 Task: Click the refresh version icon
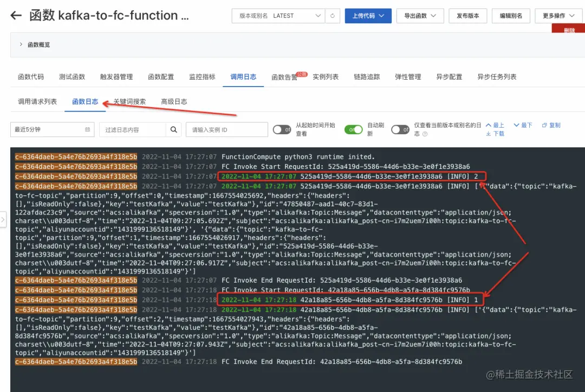pos(333,16)
